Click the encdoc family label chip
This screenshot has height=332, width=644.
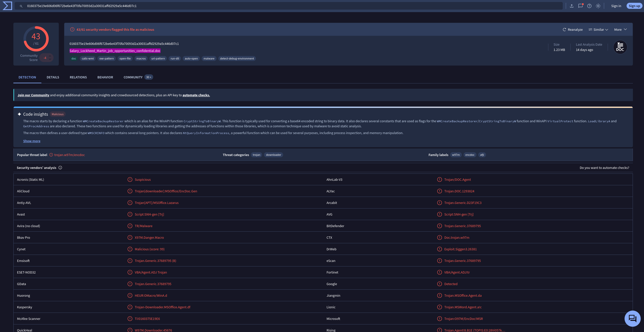[x=470, y=155]
